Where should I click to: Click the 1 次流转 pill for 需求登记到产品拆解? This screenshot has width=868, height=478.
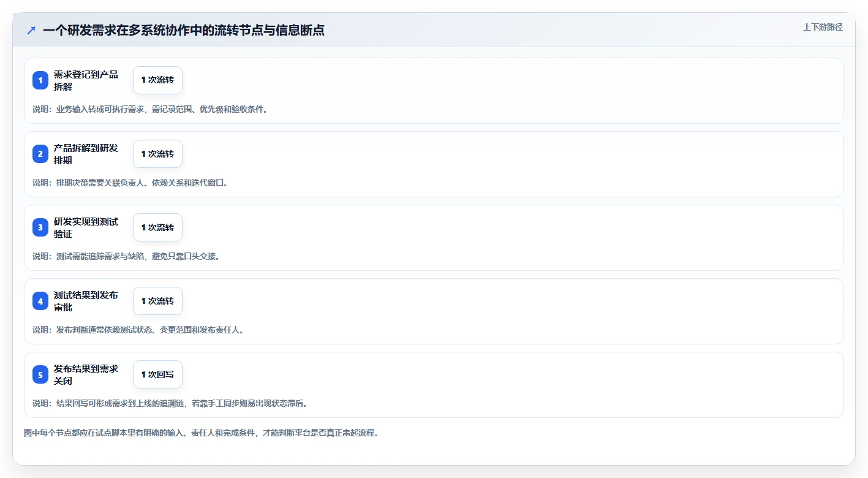(x=157, y=80)
